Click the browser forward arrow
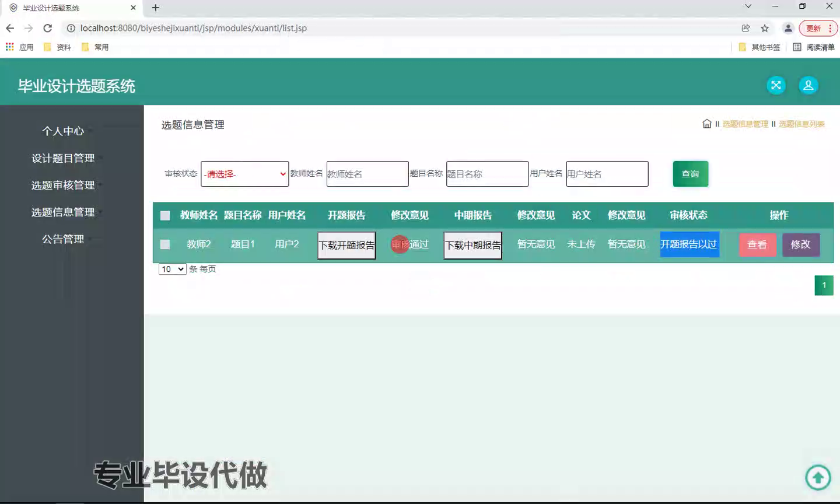The height and width of the screenshot is (504, 840). click(x=29, y=28)
